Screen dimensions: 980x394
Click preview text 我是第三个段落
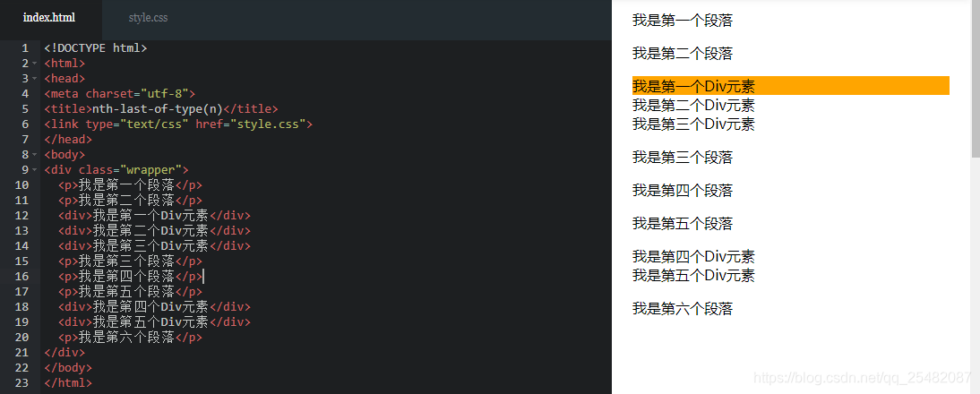point(682,158)
